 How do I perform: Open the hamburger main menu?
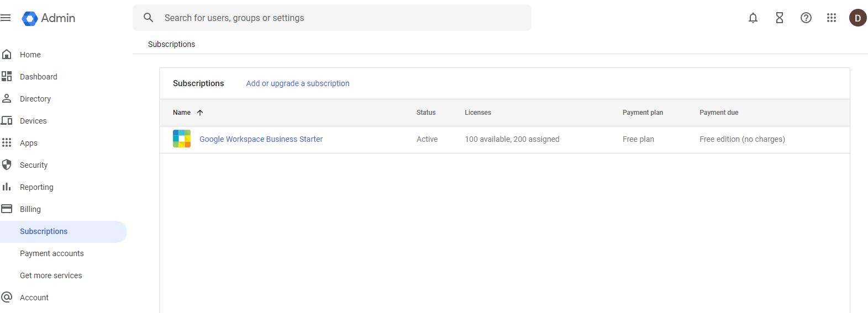[6, 18]
